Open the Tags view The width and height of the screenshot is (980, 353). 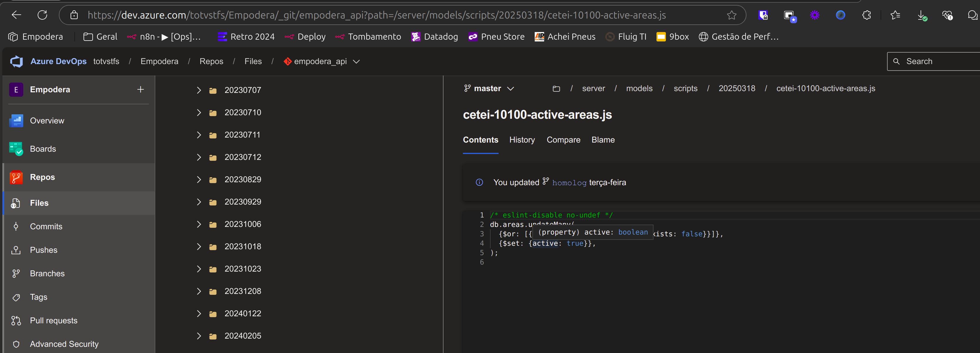tap(39, 297)
